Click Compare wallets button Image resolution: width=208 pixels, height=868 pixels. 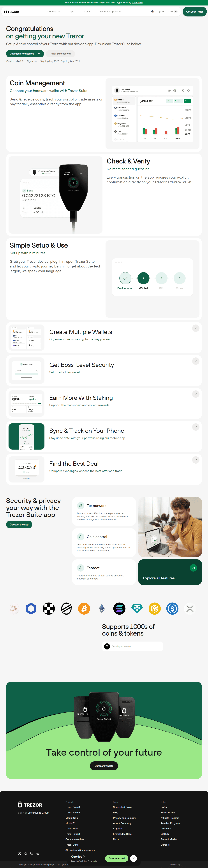[104, 766]
